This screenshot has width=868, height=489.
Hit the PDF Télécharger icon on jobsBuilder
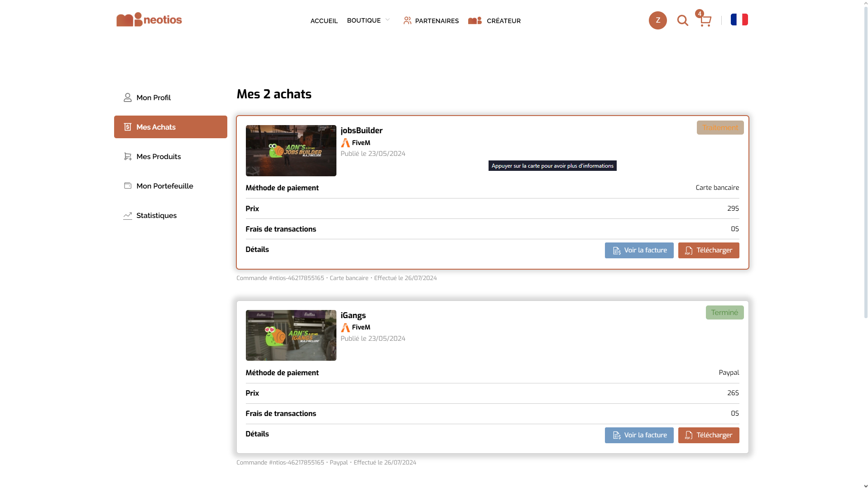(x=688, y=250)
